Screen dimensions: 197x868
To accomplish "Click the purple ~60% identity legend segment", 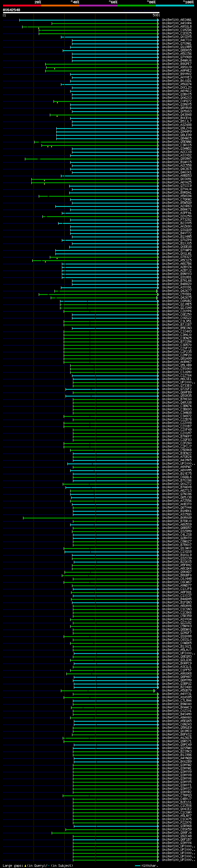I will (x=99, y=6).
